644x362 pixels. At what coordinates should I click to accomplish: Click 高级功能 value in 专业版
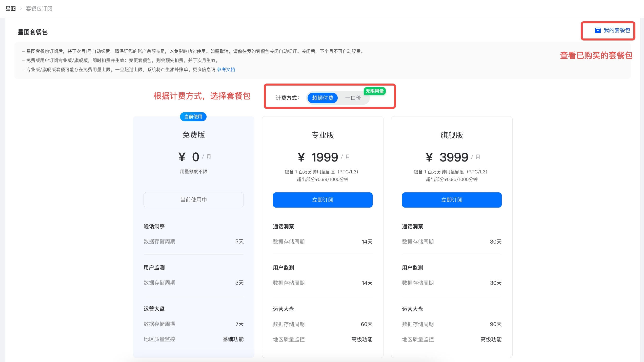[x=362, y=339]
